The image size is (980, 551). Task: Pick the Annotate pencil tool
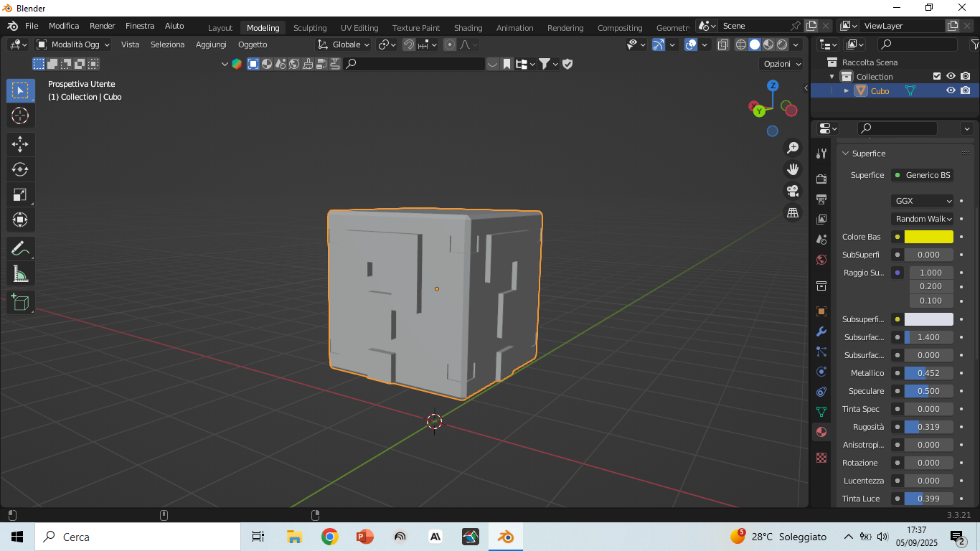20,249
